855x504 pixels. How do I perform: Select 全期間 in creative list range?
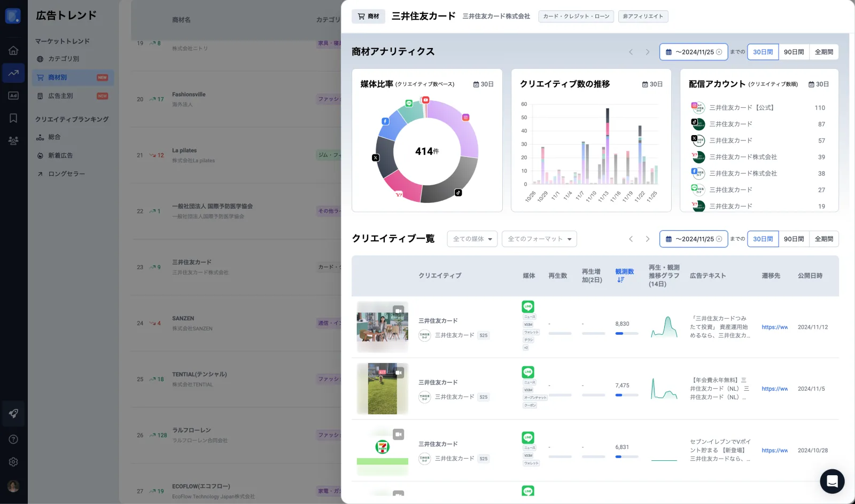pos(823,239)
